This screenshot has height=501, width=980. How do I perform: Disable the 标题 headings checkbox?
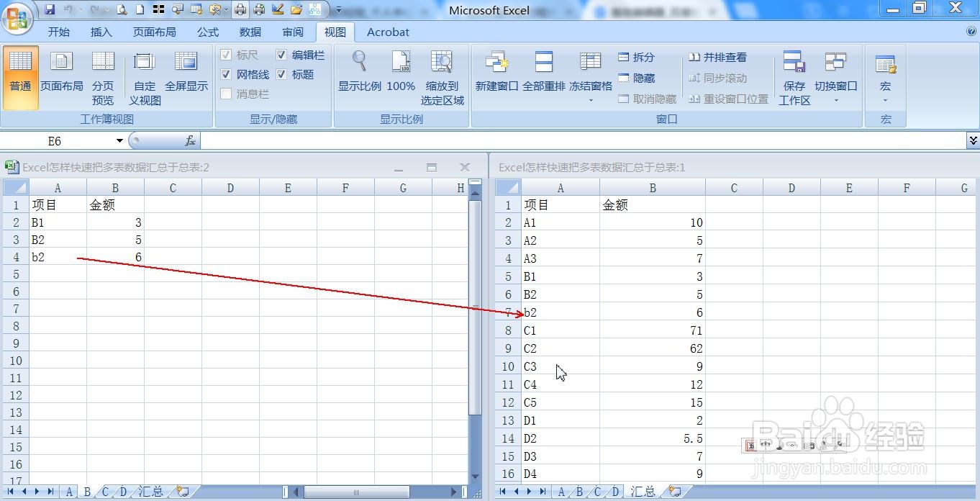(x=281, y=74)
